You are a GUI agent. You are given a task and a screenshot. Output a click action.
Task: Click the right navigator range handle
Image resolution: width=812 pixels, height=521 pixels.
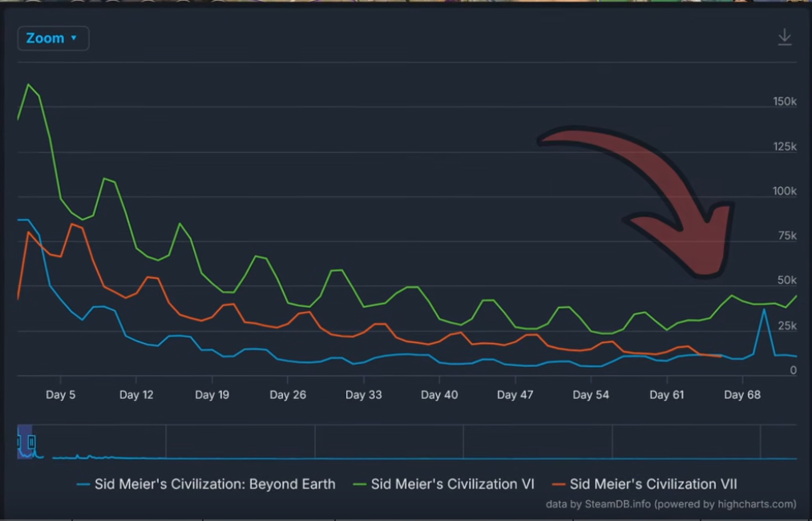(x=32, y=442)
